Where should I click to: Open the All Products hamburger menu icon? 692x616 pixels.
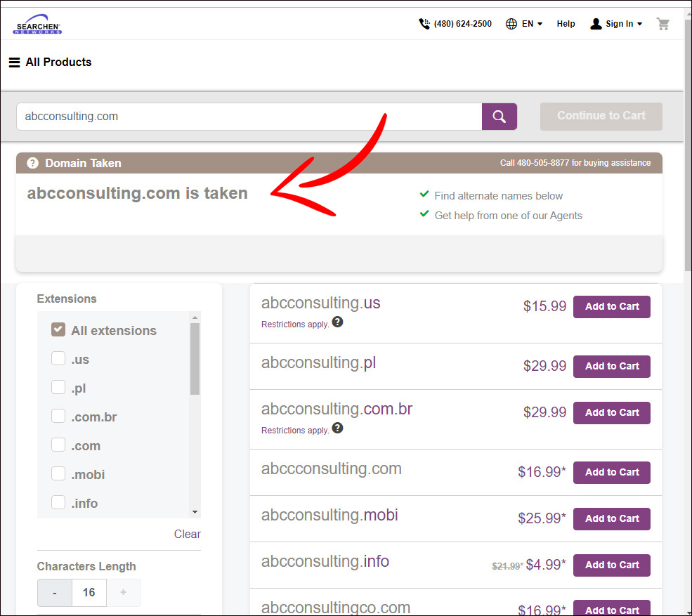point(15,63)
